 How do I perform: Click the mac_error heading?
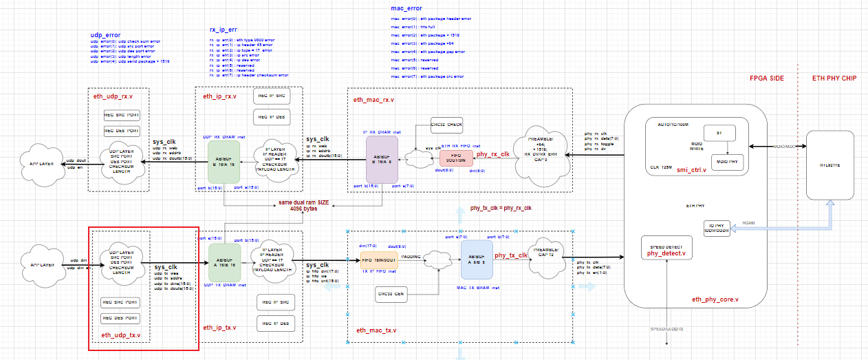tap(406, 8)
